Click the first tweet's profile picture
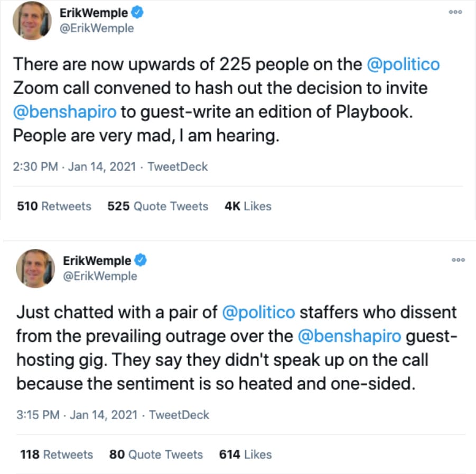 32,20
